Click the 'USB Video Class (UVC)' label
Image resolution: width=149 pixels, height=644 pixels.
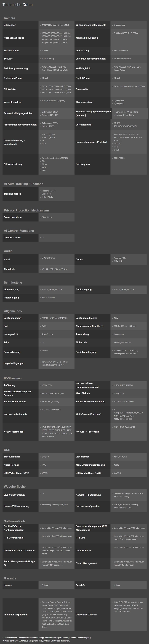[x=16, y=473]
